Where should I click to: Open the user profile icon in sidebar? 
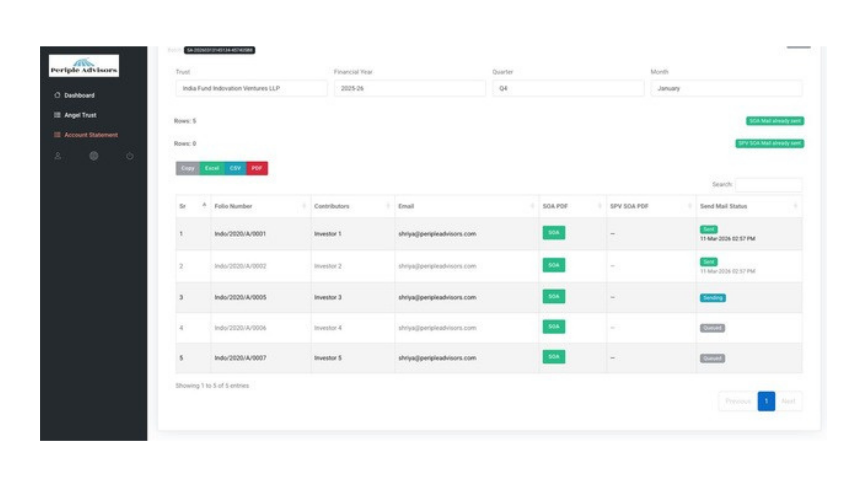58,156
